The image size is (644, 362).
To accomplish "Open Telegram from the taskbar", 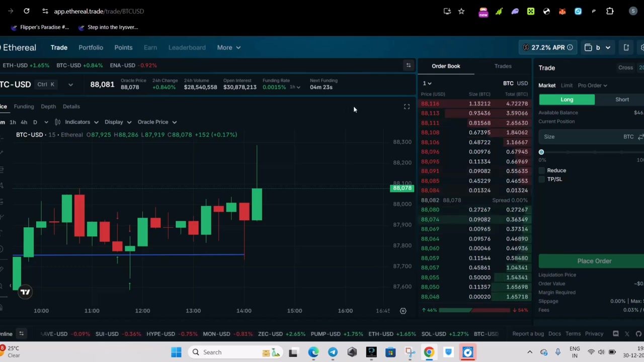I will [x=333, y=352].
